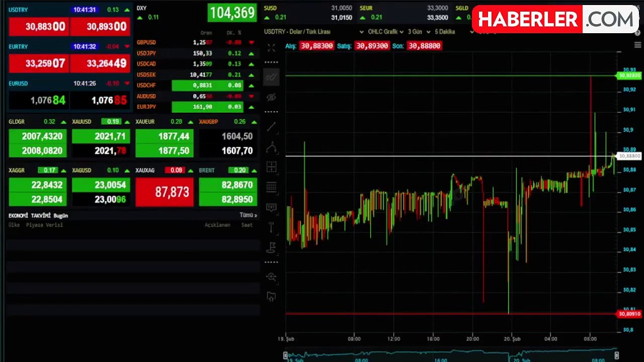Click the XAGGR price 22,8432 tile

38,185
